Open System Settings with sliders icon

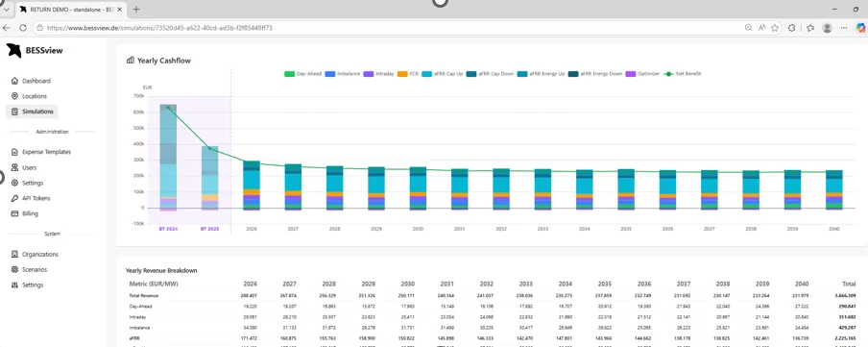pyautogui.click(x=15, y=285)
